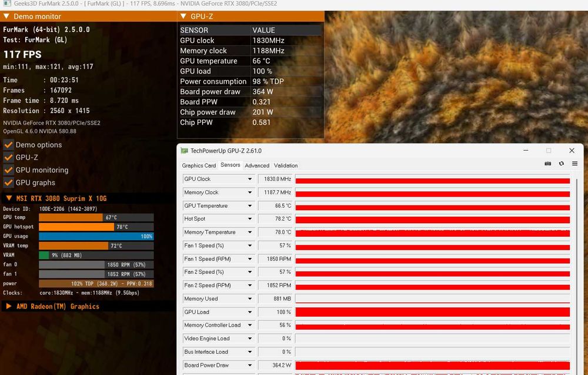The height and width of the screenshot is (375, 588).
Task: Click the OpenGL 4.6.0 NVIDIA 580.88 text
Action: 40,131
